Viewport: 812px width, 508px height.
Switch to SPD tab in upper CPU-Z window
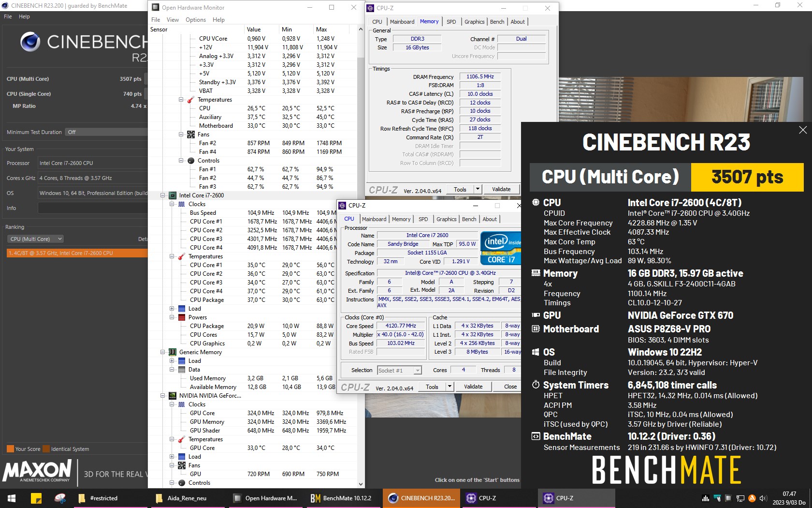pyautogui.click(x=451, y=22)
